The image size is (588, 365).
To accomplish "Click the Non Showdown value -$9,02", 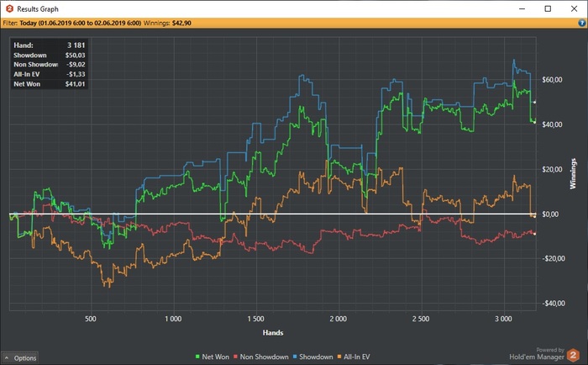I will [x=76, y=65].
